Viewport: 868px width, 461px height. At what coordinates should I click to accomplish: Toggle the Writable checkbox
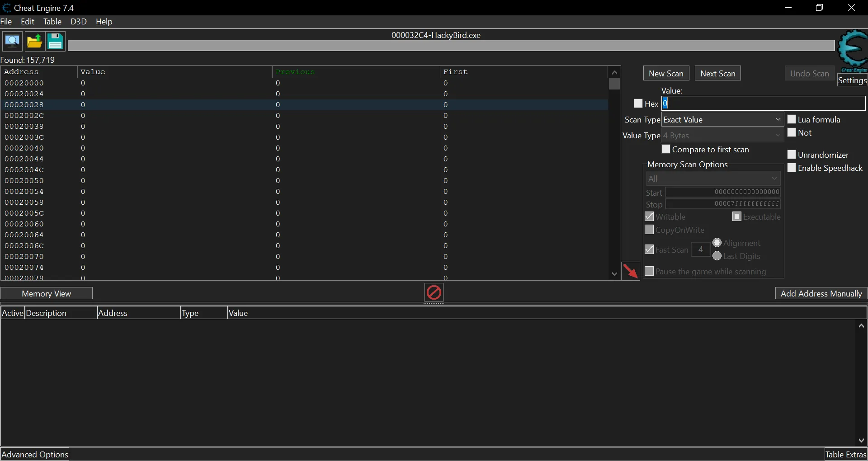coord(649,216)
